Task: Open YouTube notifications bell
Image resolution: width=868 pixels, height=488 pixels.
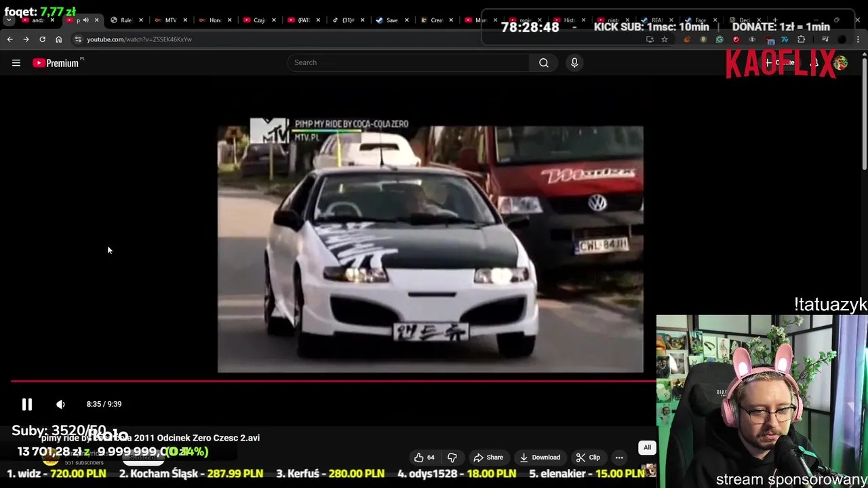Action: point(815,63)
